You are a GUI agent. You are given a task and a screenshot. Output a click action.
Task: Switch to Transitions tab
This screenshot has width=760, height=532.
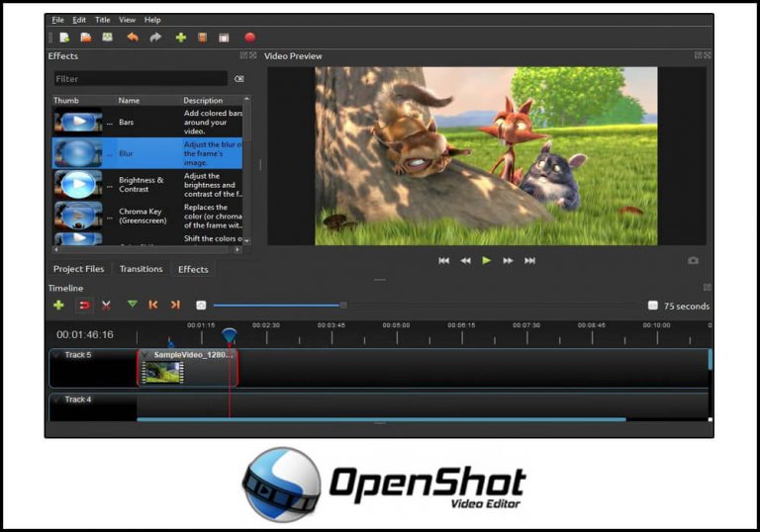click(142, 269)
